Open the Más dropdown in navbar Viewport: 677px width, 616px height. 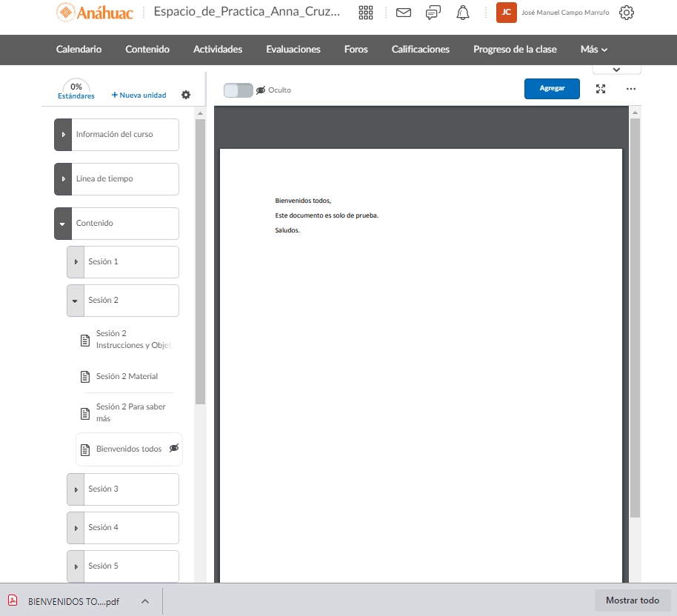click(594, 50)
